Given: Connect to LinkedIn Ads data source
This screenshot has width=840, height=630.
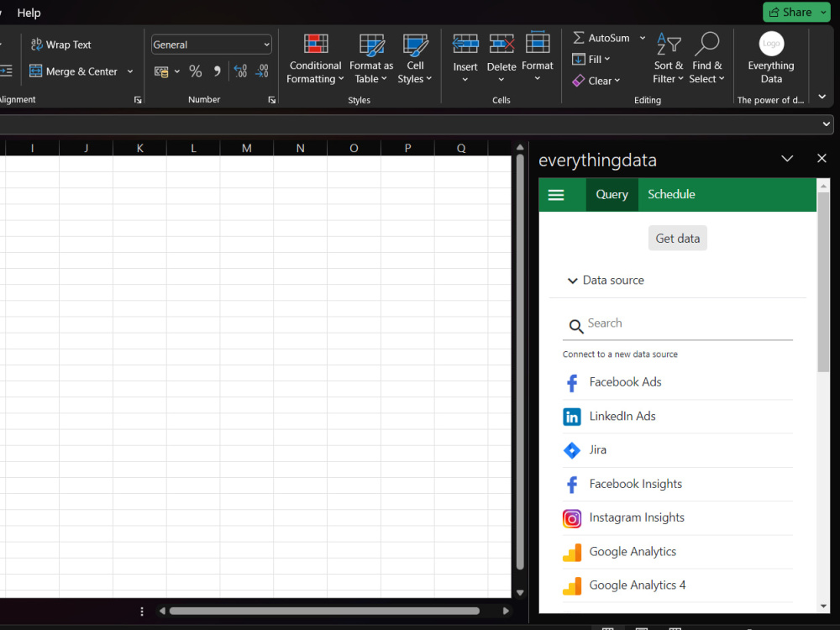Looking at the screenshot, I should [x=678, y=417].
